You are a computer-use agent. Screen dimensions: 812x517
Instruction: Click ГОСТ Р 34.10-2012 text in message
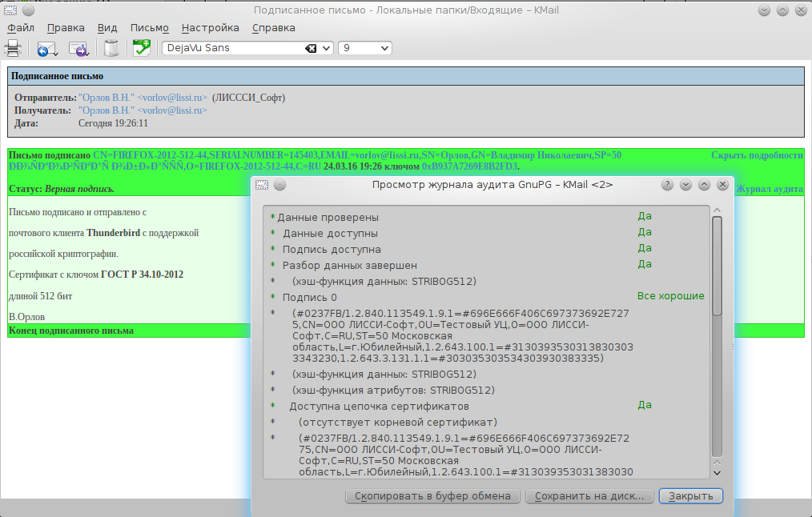(x=142, y=275)
